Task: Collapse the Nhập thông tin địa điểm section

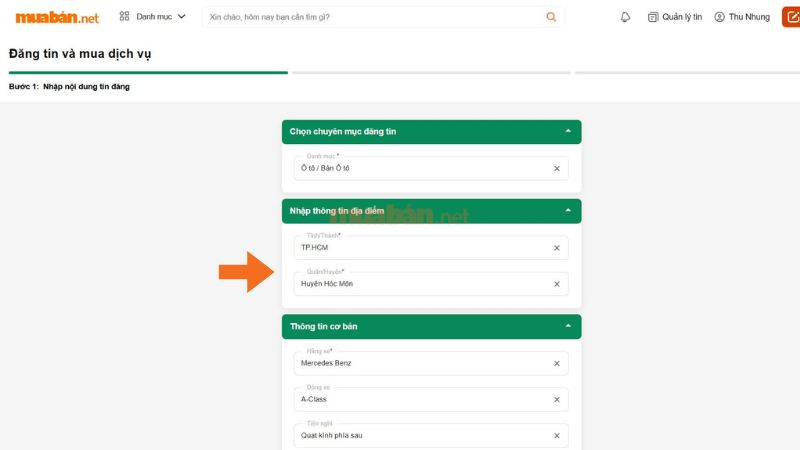Action: [568, 211]
